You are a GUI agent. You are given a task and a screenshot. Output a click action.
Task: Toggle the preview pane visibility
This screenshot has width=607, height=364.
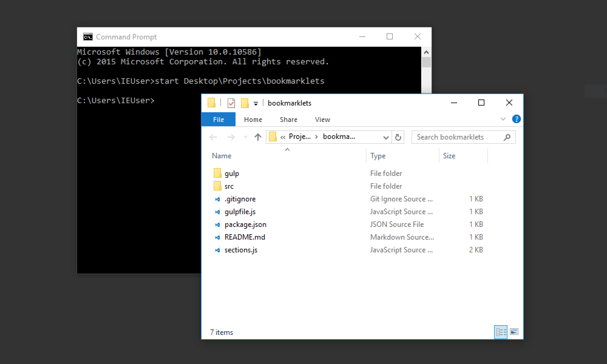coord(514,332)
